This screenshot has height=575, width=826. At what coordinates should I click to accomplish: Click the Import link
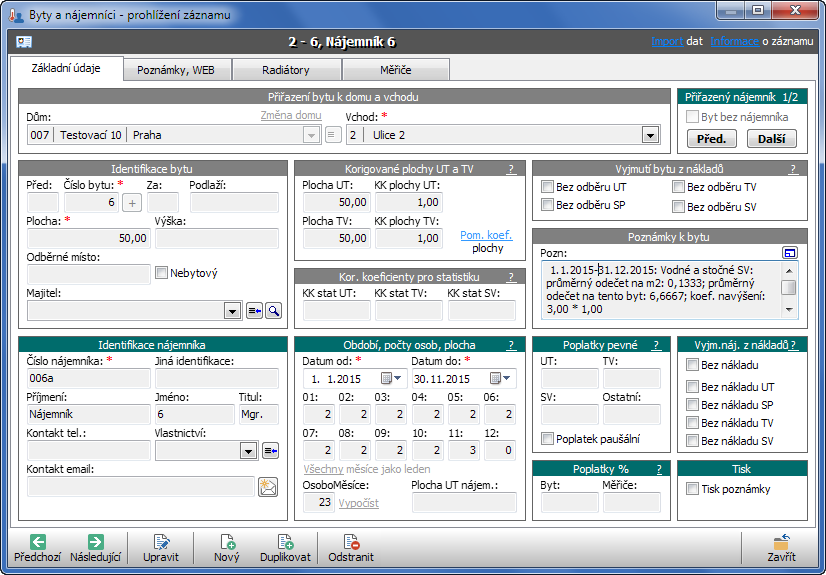667,41
